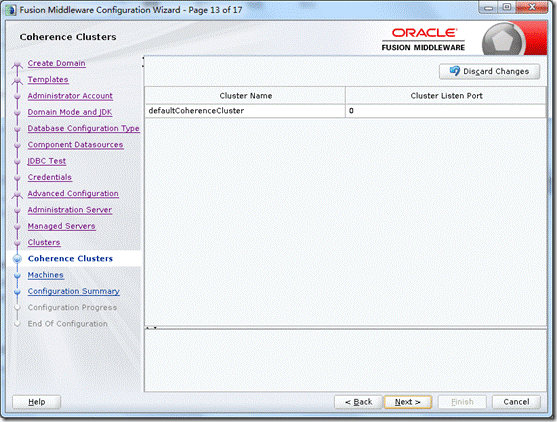The width and height of the screenshot is (557, 422).
Task: Click the Configuration Summary step bullet icon
Action: [17, 292]
